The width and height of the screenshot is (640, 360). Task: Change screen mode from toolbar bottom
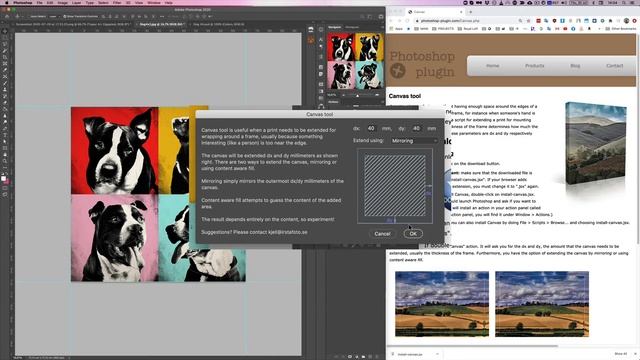5,195
